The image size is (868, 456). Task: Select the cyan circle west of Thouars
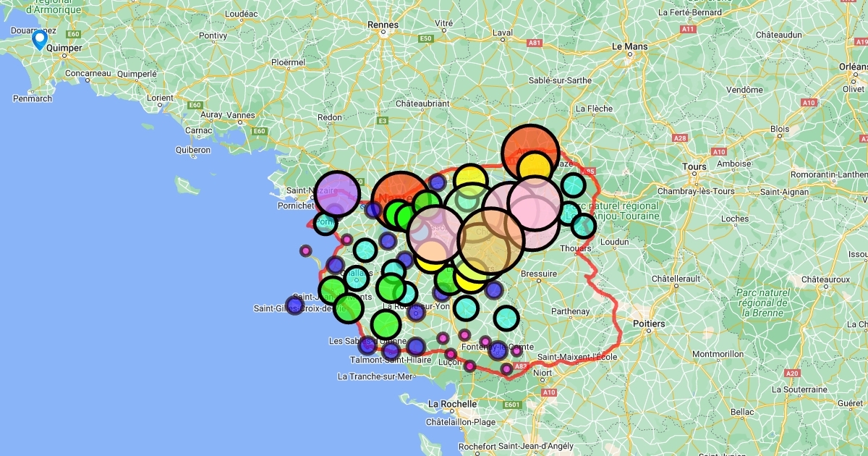(583, 227)
